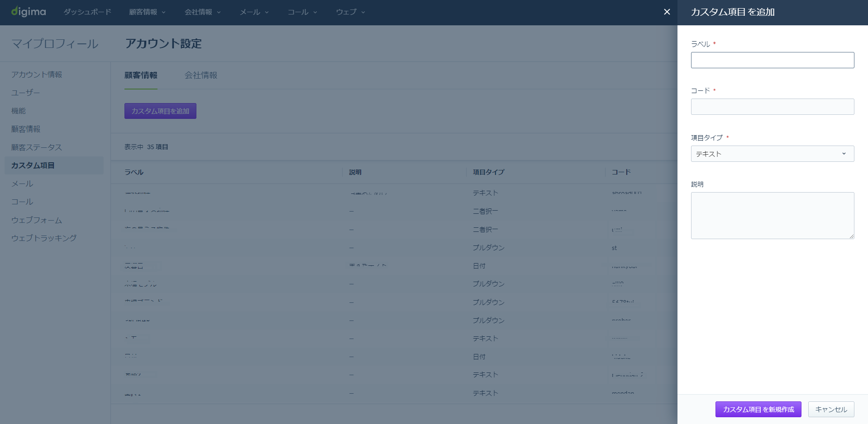The image size is (868, 424).
Task: Open the コール navigation menu
Action: 302,12
